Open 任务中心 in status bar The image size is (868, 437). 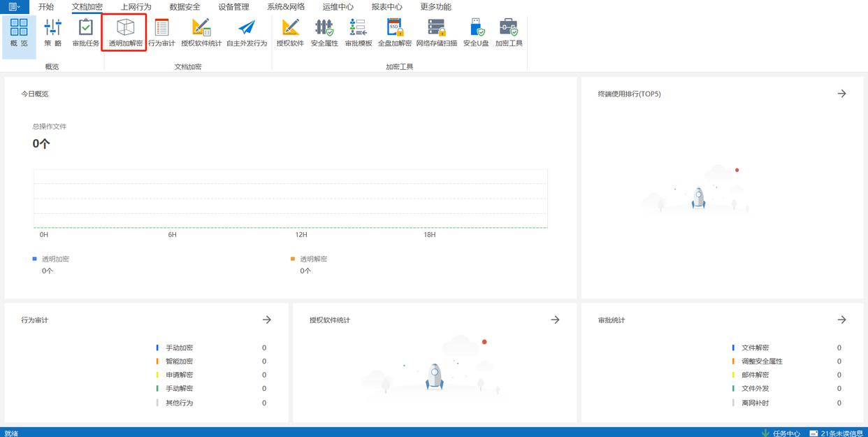(x=781, y=433)
